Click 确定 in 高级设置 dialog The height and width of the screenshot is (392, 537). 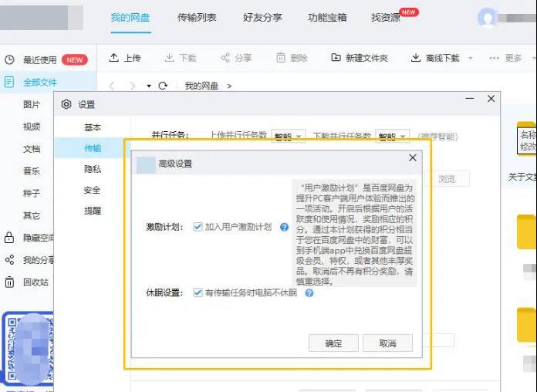[333, 343]
